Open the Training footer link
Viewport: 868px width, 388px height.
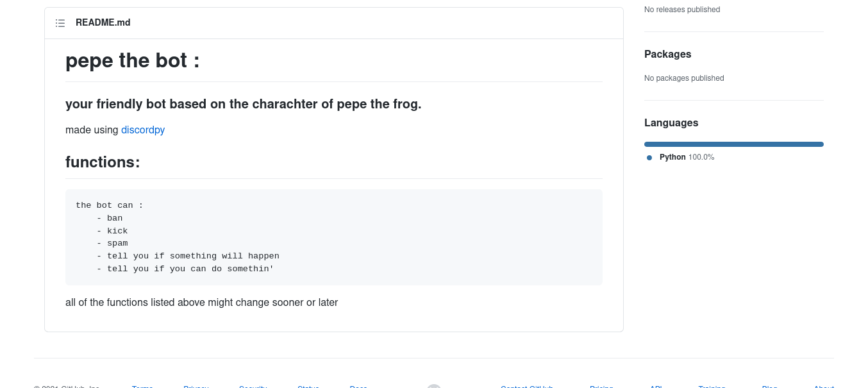[712, 387]
